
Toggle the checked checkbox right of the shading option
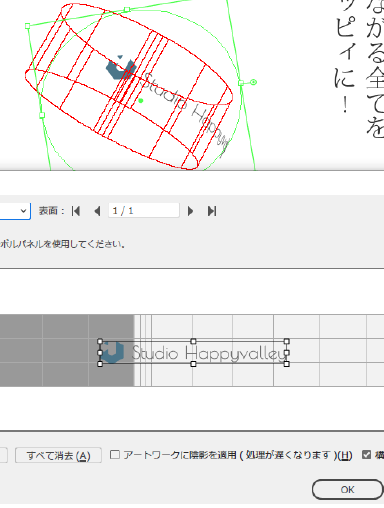click(366, 454)
